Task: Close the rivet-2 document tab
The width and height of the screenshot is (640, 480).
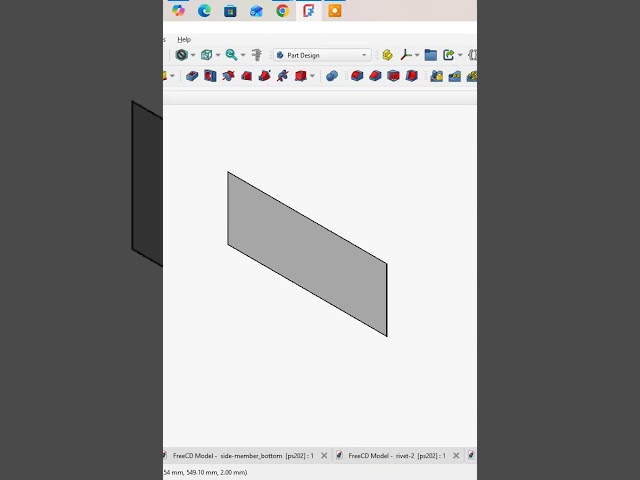Action: (x=456, y=456)
